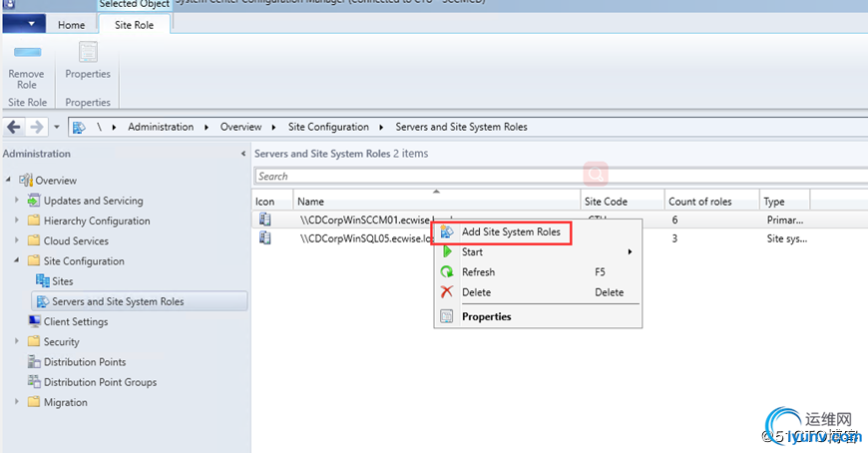
Task: Click the Servers and Site System Roles tree icon
Action: pyautogui.click(x=43, y=301)
